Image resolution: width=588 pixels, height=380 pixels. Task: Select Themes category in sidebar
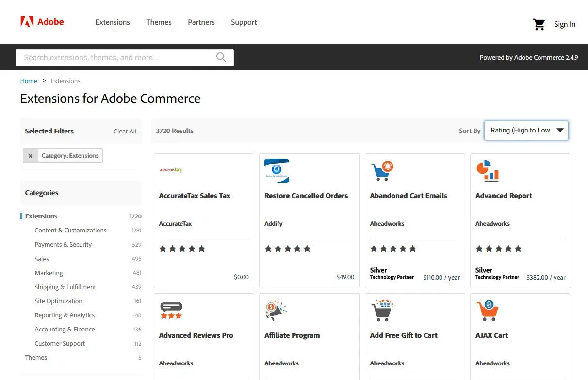(x=36, y=358)
